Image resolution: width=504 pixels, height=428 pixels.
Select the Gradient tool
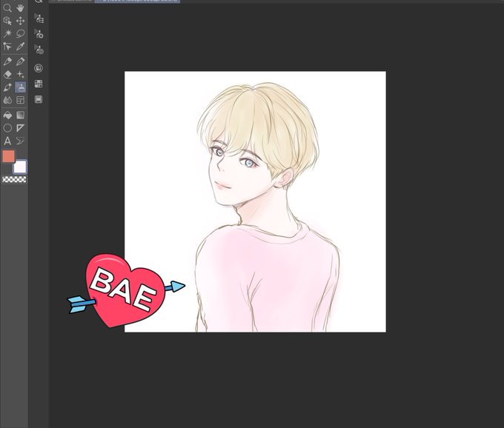[20, 115]
